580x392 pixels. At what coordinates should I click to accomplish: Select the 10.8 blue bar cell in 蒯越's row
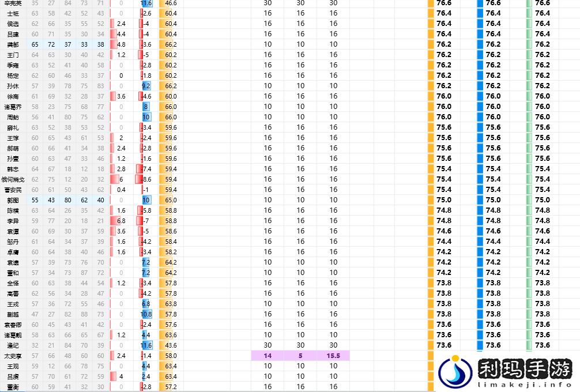click(146, 314)
